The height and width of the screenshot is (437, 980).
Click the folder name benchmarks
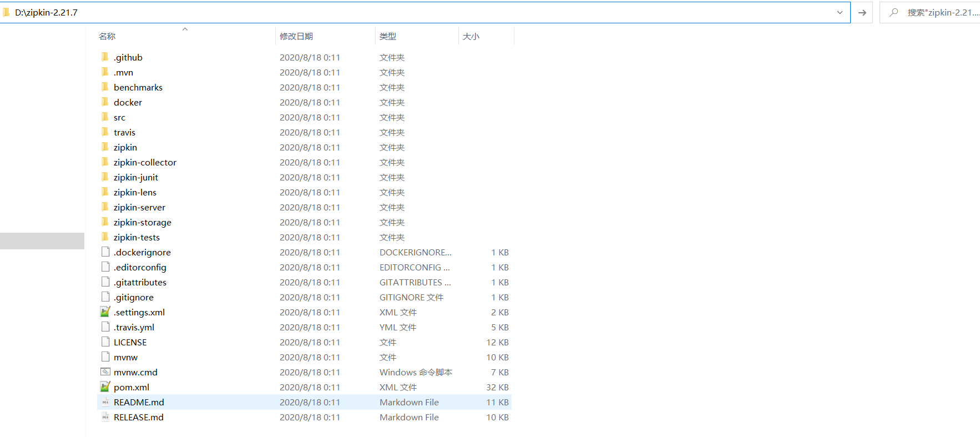tap(138, 87)
